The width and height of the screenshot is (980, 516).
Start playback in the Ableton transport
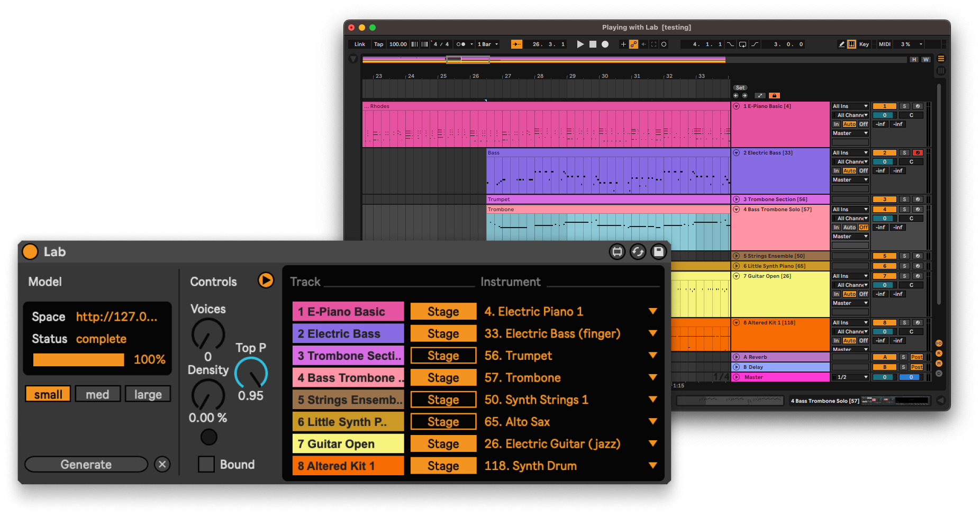580,44
